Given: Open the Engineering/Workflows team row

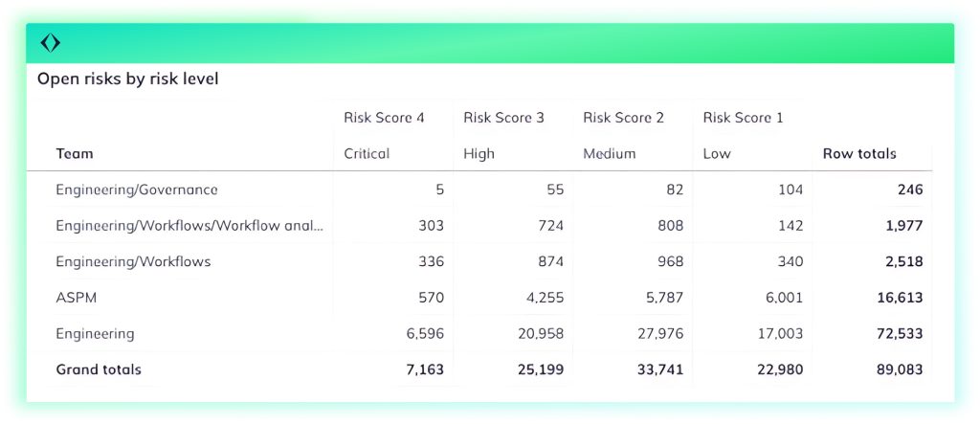Looking at the screenshot, I should point(133,261).
